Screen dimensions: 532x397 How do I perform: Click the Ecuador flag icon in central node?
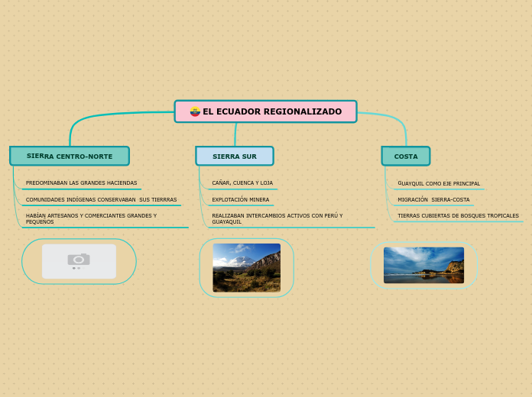pyautogui.click(x=195, y=111)
